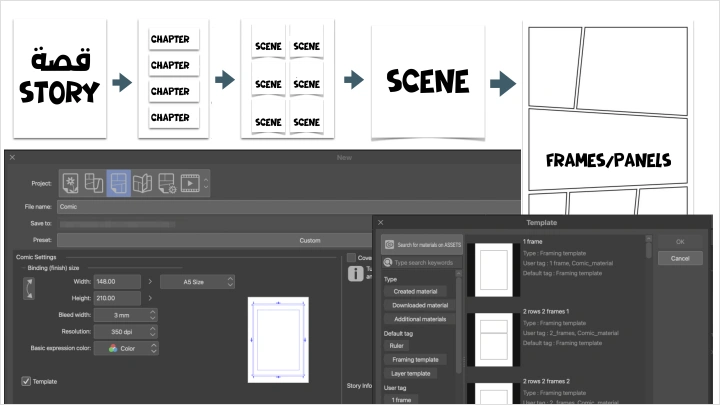This screenshot has height=405, width=720.
Task: Click the '1 frame' template title text
Action: tap(532, 242)
